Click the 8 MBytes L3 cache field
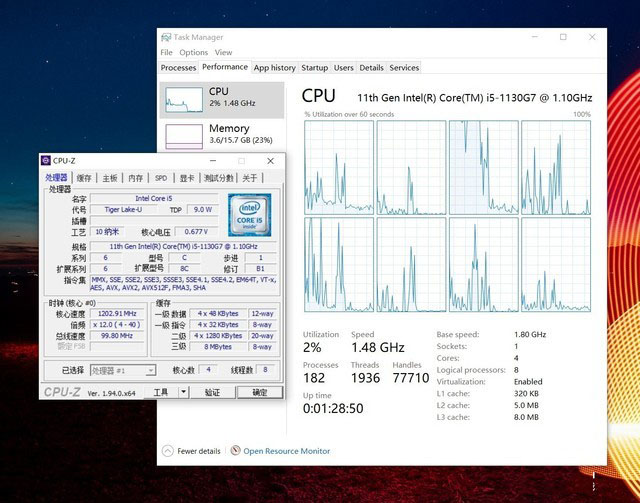 [x=218, y=347]
